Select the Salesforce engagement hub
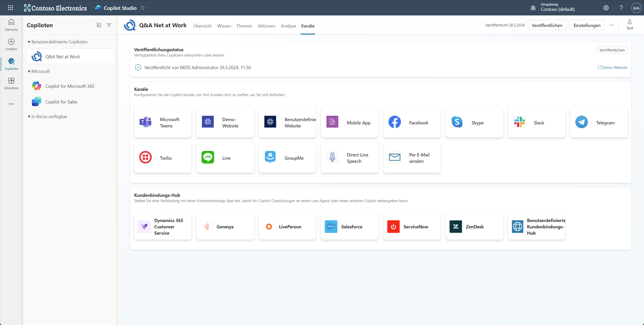644x325 pixels. 350,226
